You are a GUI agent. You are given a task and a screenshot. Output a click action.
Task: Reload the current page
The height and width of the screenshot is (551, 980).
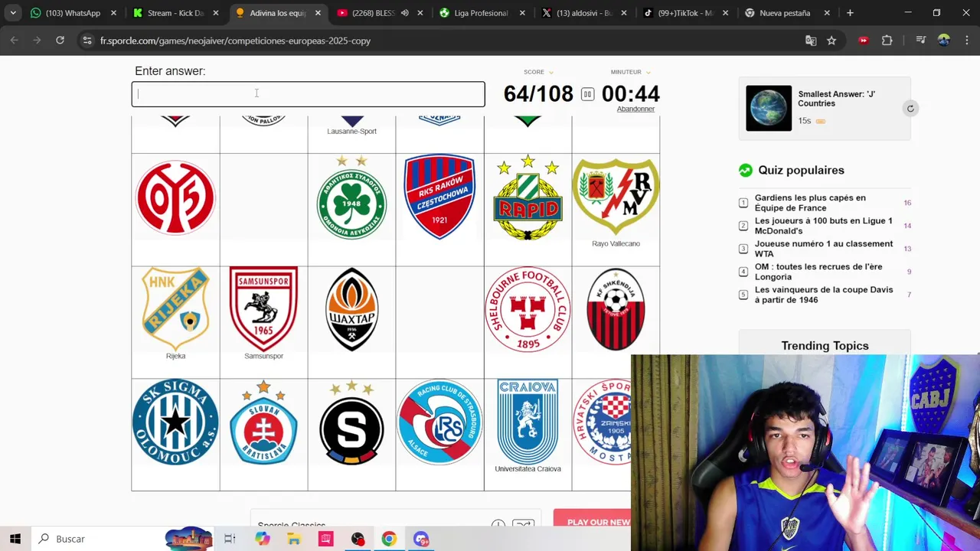click(60, 41)
